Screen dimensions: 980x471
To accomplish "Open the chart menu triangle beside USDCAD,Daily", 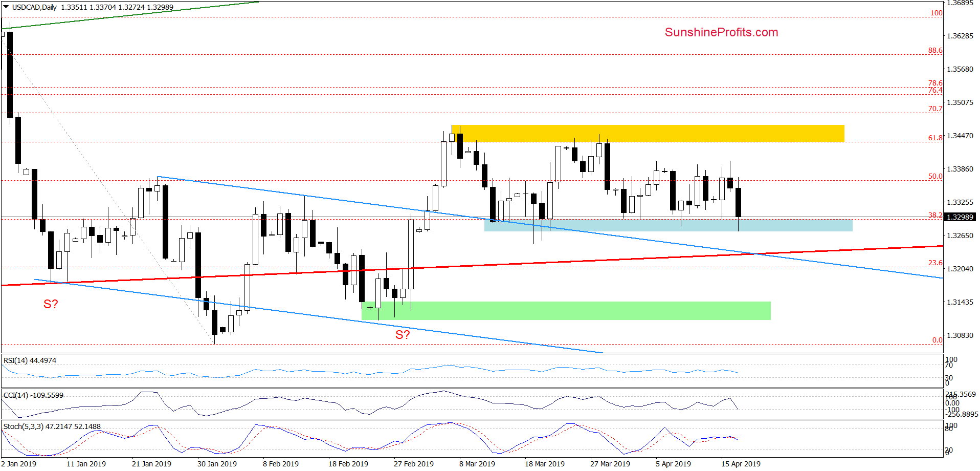I will pyautogui.click(x=6, y=7).
